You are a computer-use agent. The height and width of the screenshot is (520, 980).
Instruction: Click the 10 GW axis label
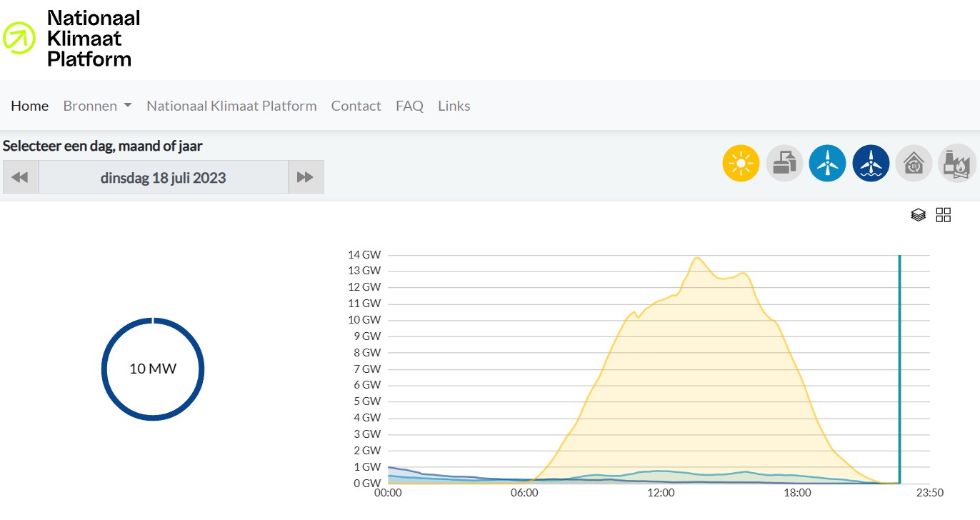pyautogui.click(x=364, y=319)
